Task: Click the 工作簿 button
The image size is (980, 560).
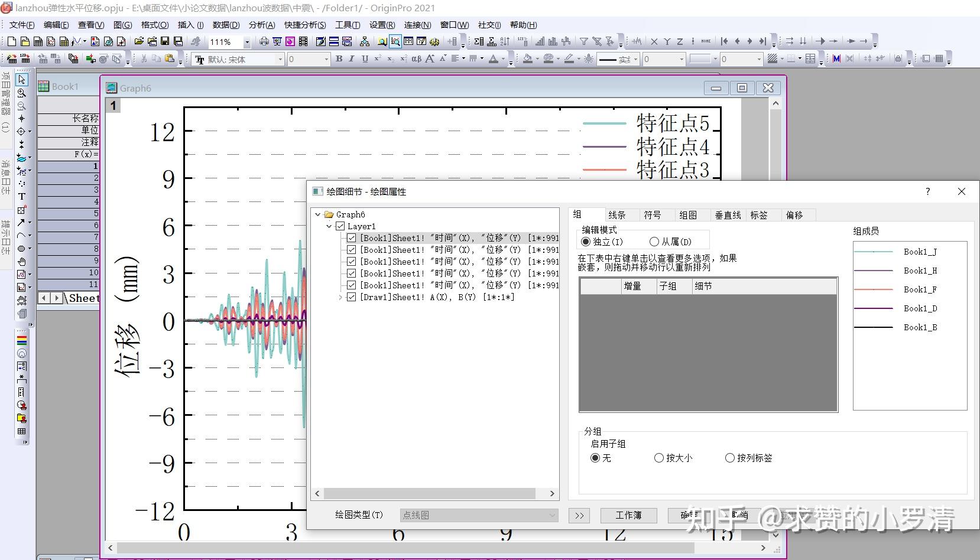Action: point(628,515)
